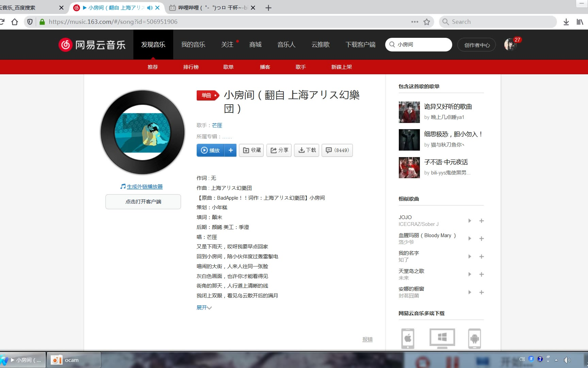Select 新碟上架 in red subnav

click(342, 67)
